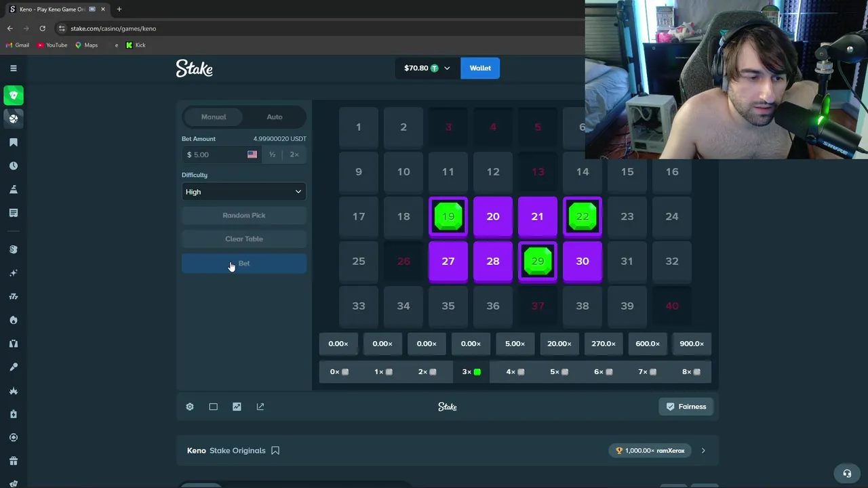The height and width of the screenshot is (488, 868).
Task: Reload the browser page
Action: [x=42, y=28]
